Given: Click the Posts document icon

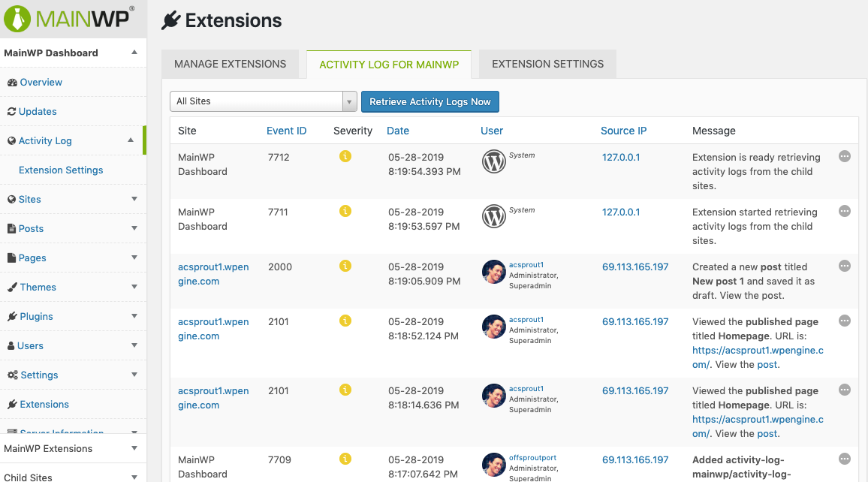Looking at the screenshot, I should [11, 228].
